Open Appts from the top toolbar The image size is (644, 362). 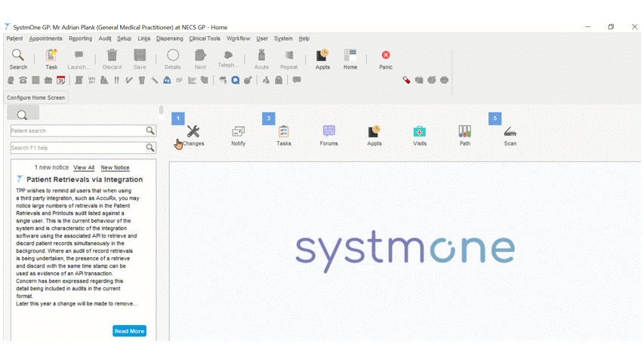[x=322, y=59]
